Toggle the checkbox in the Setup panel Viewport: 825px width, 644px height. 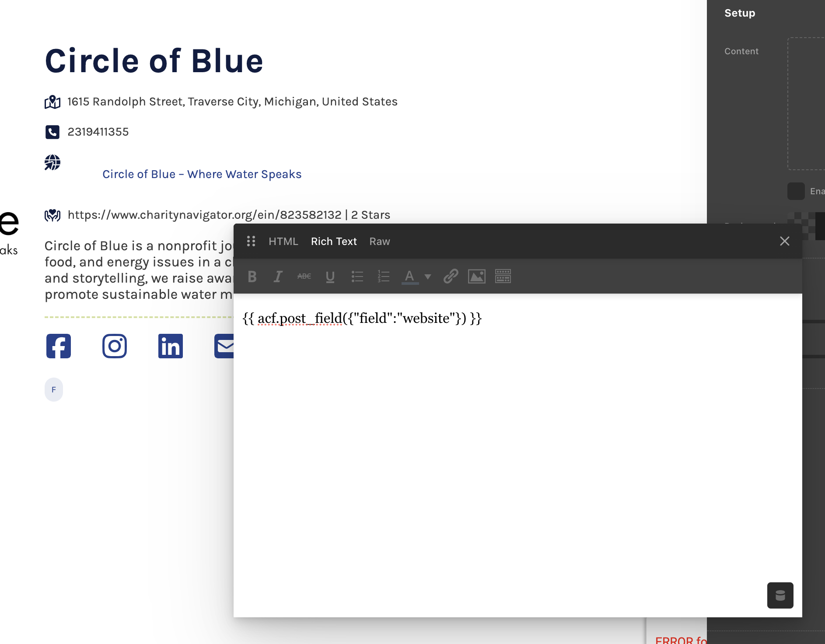point(796,191)
